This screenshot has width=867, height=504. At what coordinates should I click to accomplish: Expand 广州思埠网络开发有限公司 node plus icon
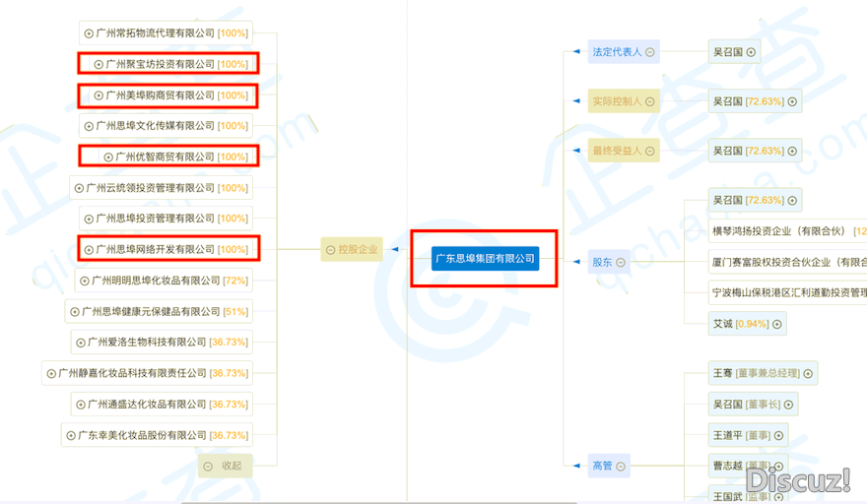point(89,250)
